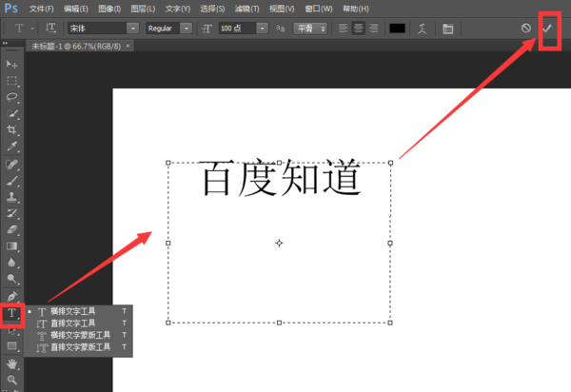Click the Photoshop Ps logo
571x392 pixels.
click(10, 8)
